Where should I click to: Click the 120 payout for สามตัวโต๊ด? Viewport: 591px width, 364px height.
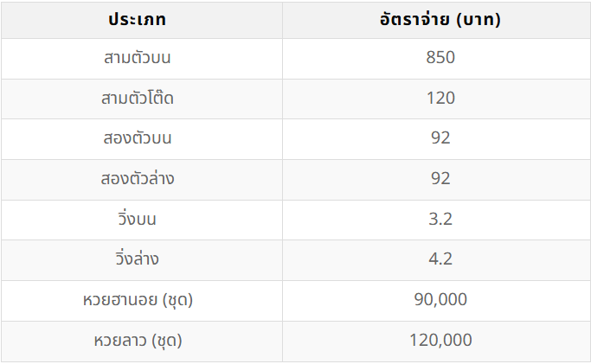[440, 98]
